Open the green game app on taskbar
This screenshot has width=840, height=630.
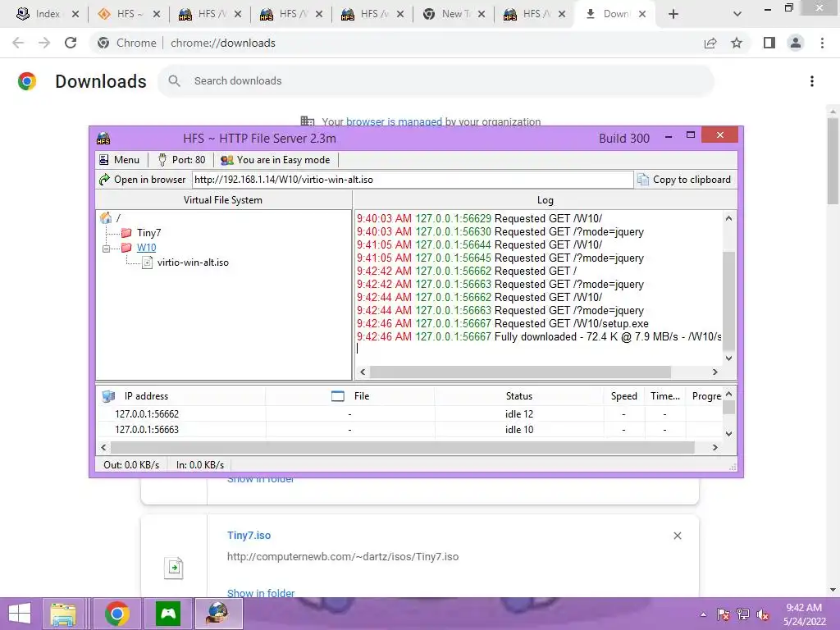167,614
